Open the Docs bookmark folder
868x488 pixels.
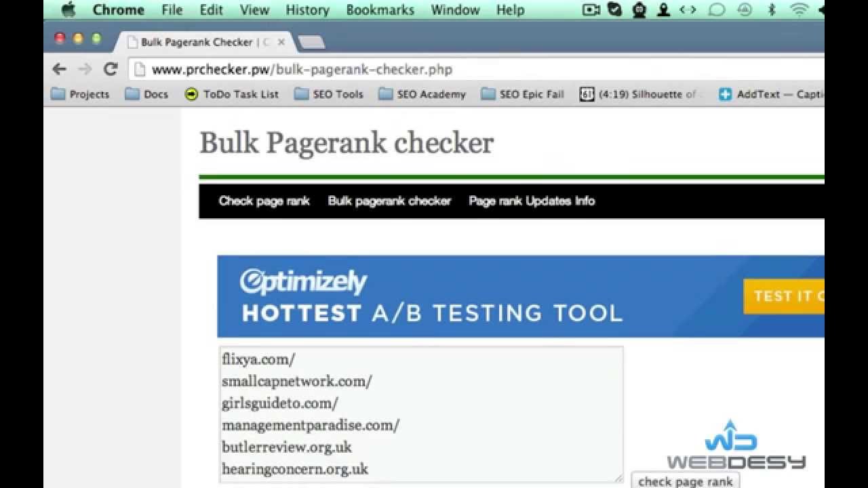(146, 94)
